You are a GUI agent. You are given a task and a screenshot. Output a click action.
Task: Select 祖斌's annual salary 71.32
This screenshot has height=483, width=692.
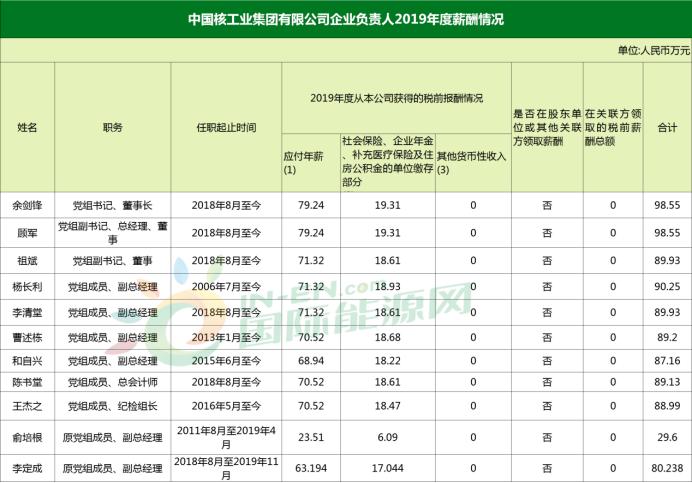pos(311,260)
